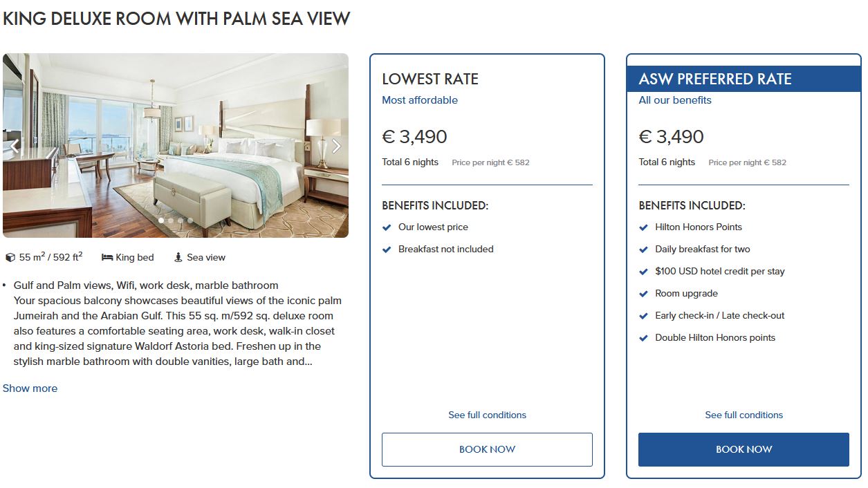Click checkmark next to Breakfast not included
Viewport: 868px width, 488px height.
tap(387, 250)
